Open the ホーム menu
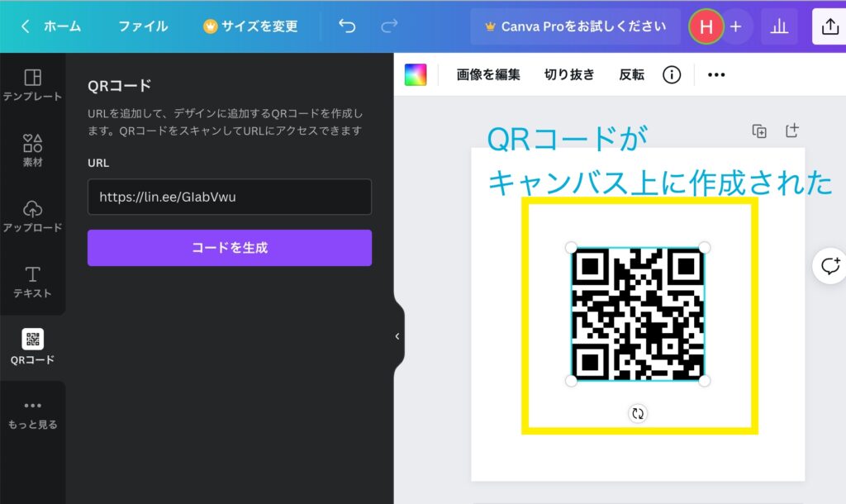The width and height of the screenshot is (846, 504). (x=62, y=26)
